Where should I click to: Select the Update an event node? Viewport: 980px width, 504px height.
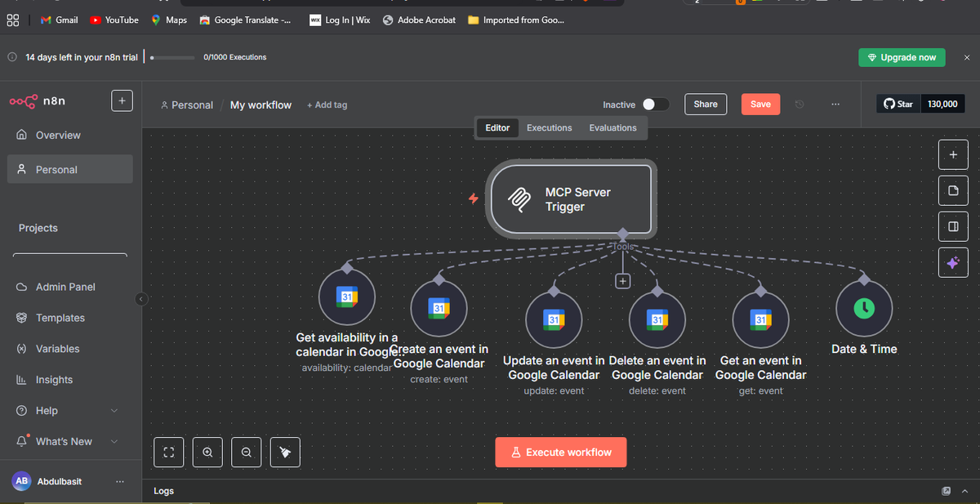(554, 319)
